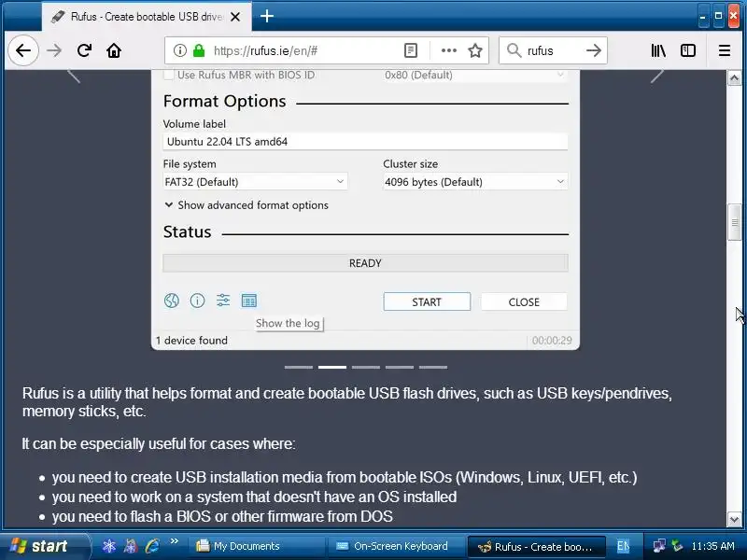Click the rufus search box
This screenshot has height=560, width=747.
(553, 50)
